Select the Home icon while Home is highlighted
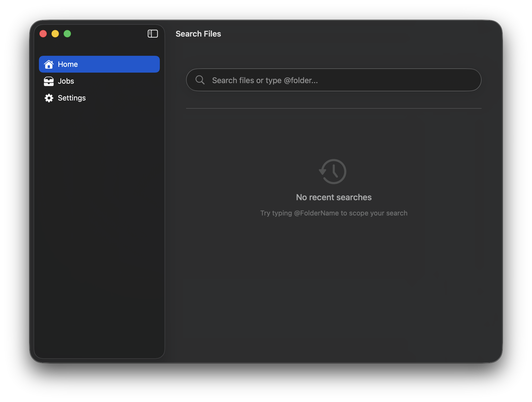Viewport: 532px width, 402px height. click(x=49, y=64)
